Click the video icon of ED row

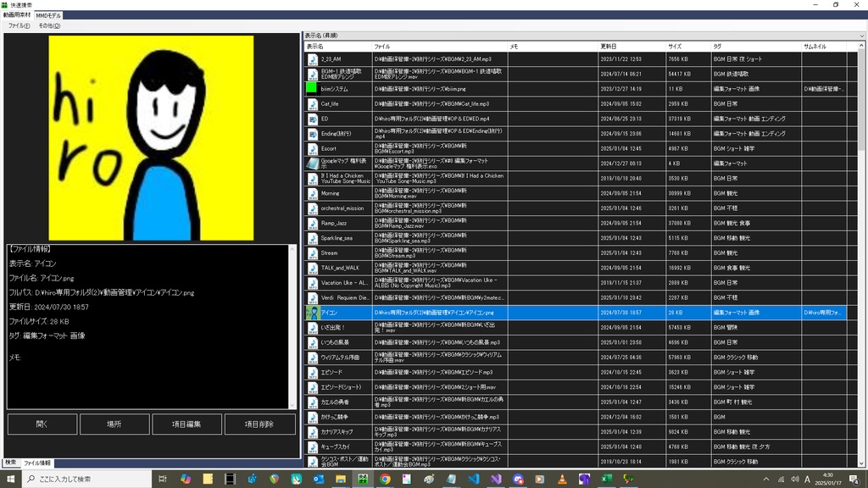[313, 119]
